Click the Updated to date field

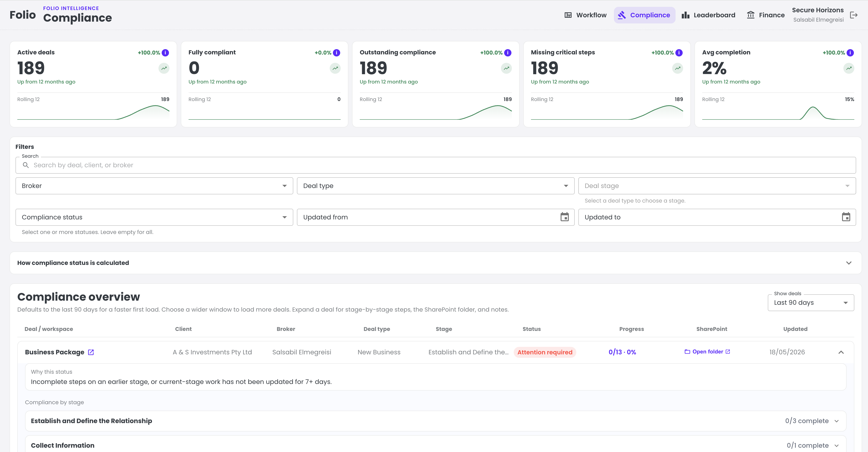click(717, 217)
